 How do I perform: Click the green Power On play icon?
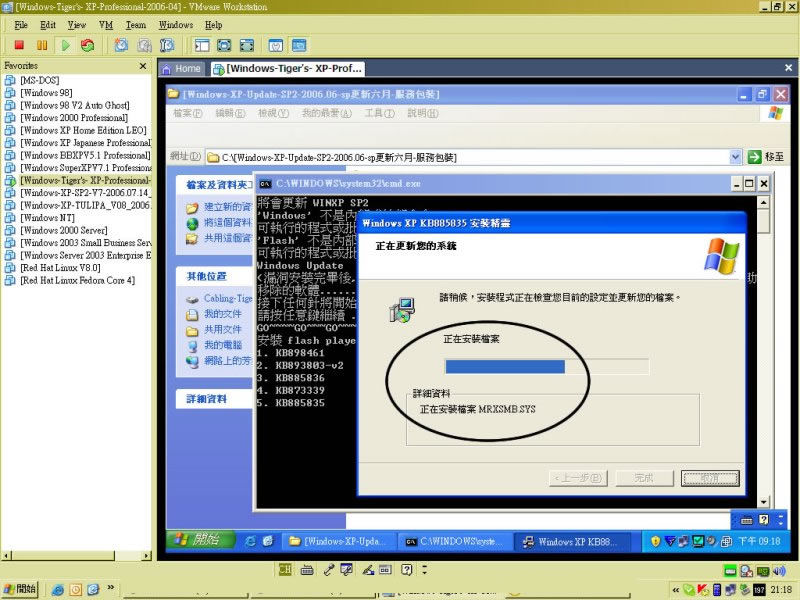pyautogui.click(x=65, y=45)
